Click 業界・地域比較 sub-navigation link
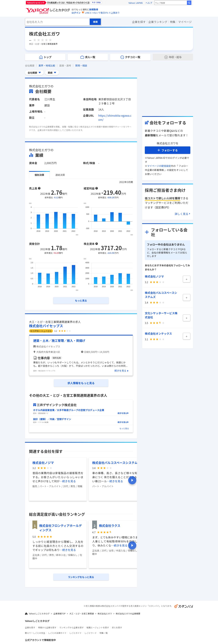This screenshot has height=644, width=218. point(47,65)
